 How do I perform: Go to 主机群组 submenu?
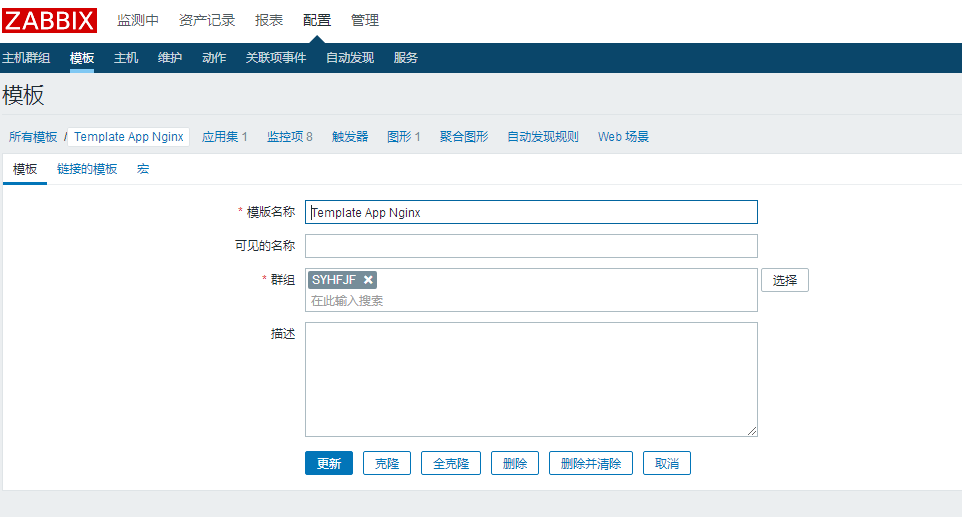coord(26,58)
